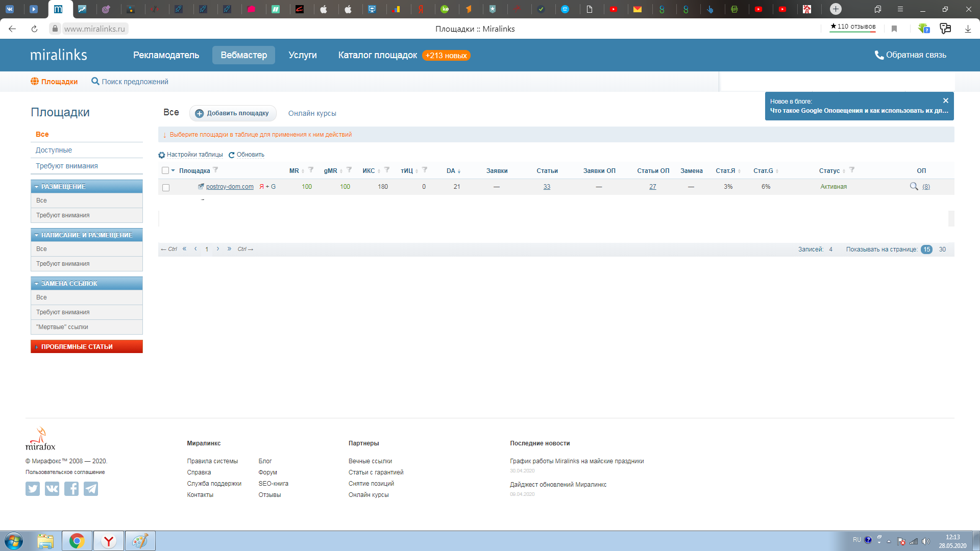Open the Рекламодатель menu tab
Viewport: 980px width, 551px height.
(166, 55)
